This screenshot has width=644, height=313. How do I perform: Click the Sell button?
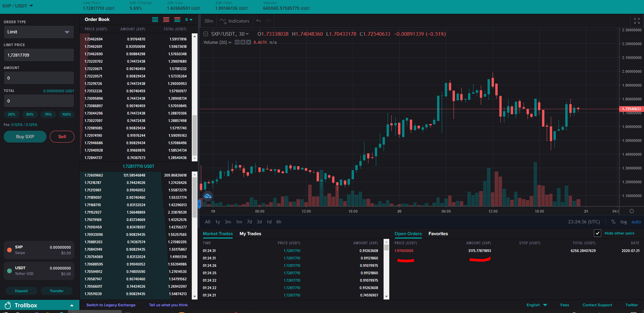[x=62, y=136]
